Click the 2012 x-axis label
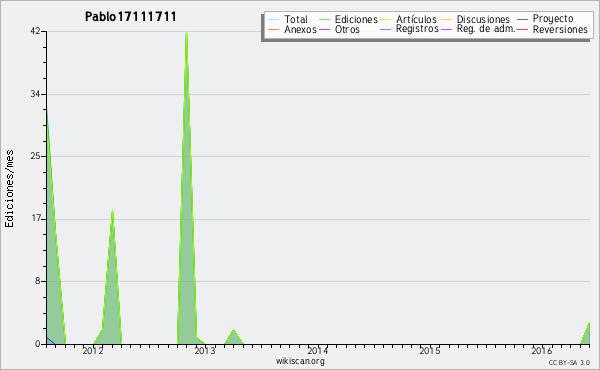 click(x=93, y=351)
